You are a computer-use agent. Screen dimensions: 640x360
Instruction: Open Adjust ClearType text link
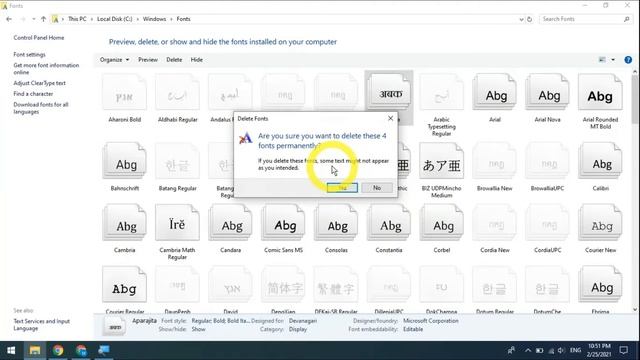point(40,83)
